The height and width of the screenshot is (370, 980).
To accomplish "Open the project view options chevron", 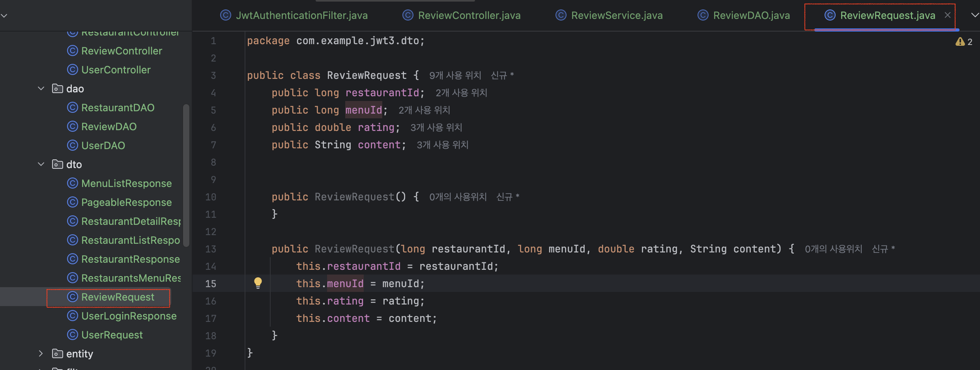I will pyautogui.click(x=4, y=16).
